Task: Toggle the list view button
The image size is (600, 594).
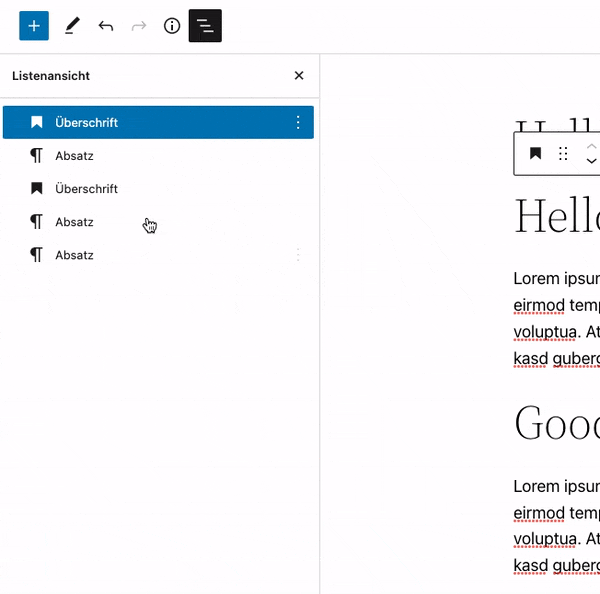Action: 205,26
